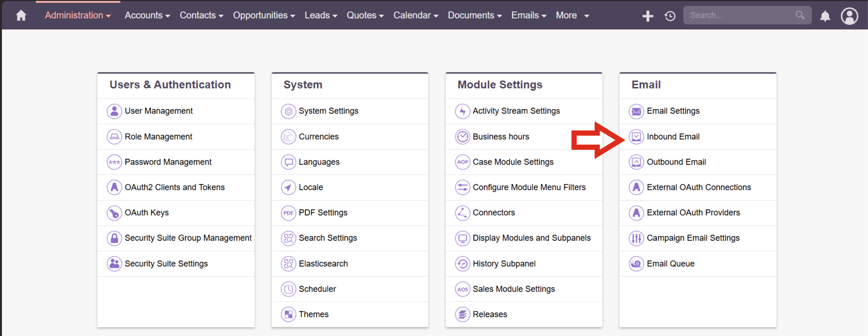Open the Calendar menu item
This screenshot has width=868, height=336.
point(415,15)
